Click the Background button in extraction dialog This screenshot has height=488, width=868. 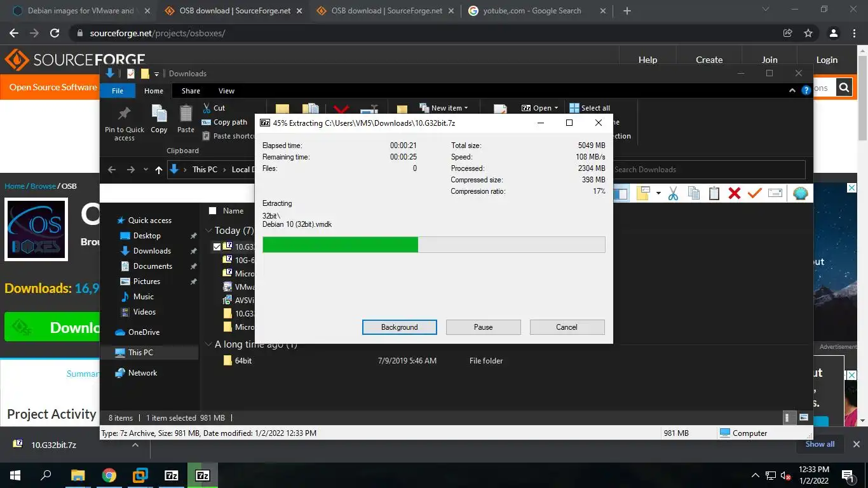(400, 327)
